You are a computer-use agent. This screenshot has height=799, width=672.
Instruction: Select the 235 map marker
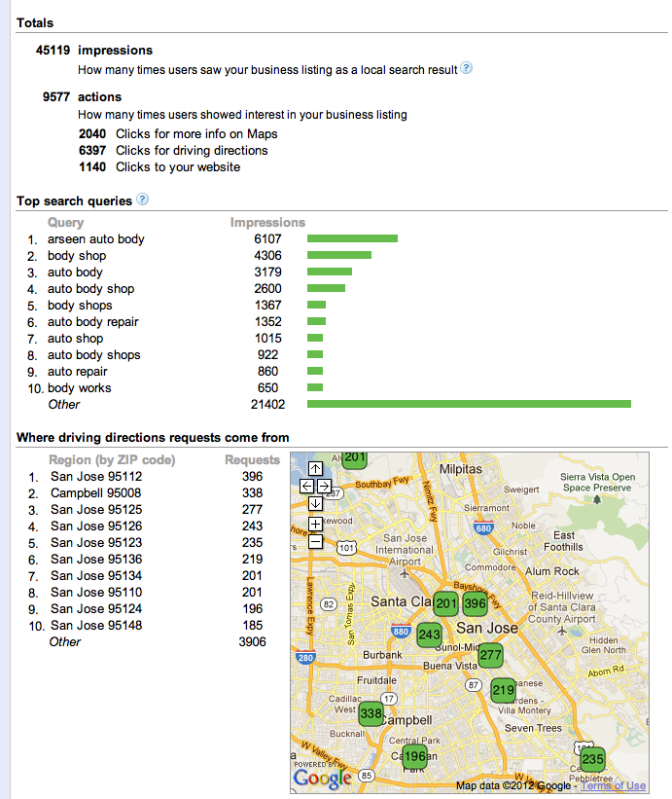pyautogui.click(x=592, y=759)
